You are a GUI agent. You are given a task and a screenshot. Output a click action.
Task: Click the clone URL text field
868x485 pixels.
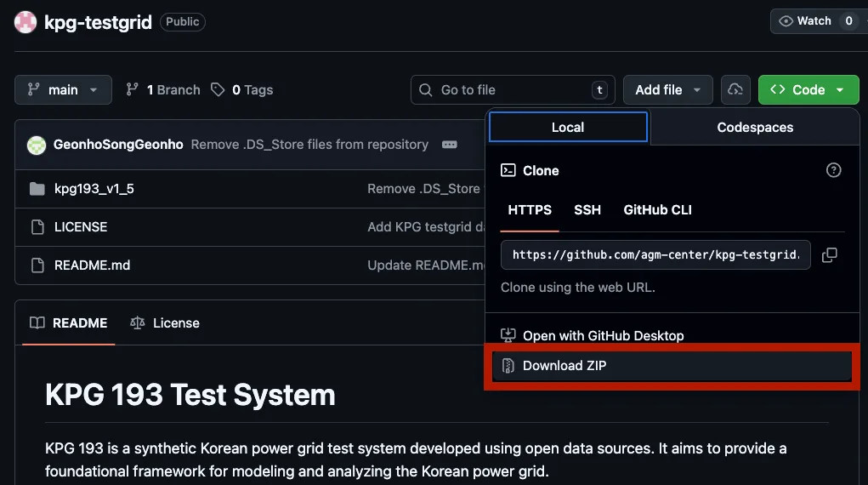click(x=655, y=255)
